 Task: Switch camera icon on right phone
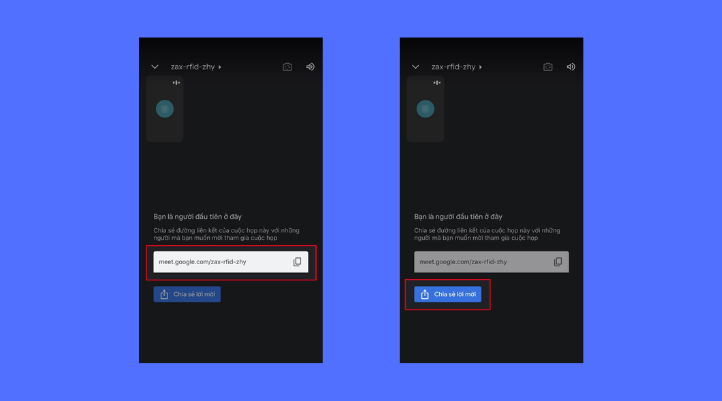(x=547, y=67)
